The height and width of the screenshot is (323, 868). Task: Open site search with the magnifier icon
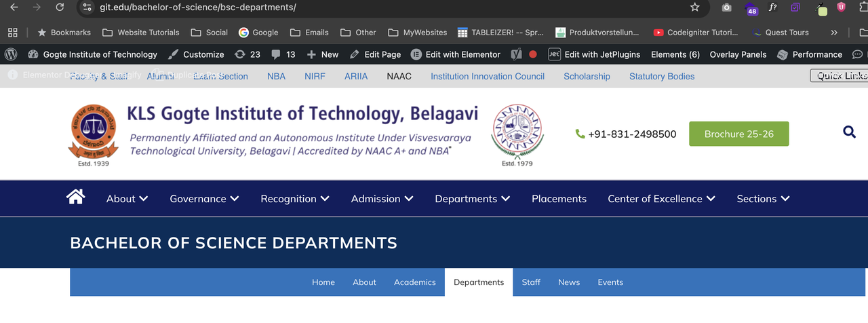tap(849, 132)
